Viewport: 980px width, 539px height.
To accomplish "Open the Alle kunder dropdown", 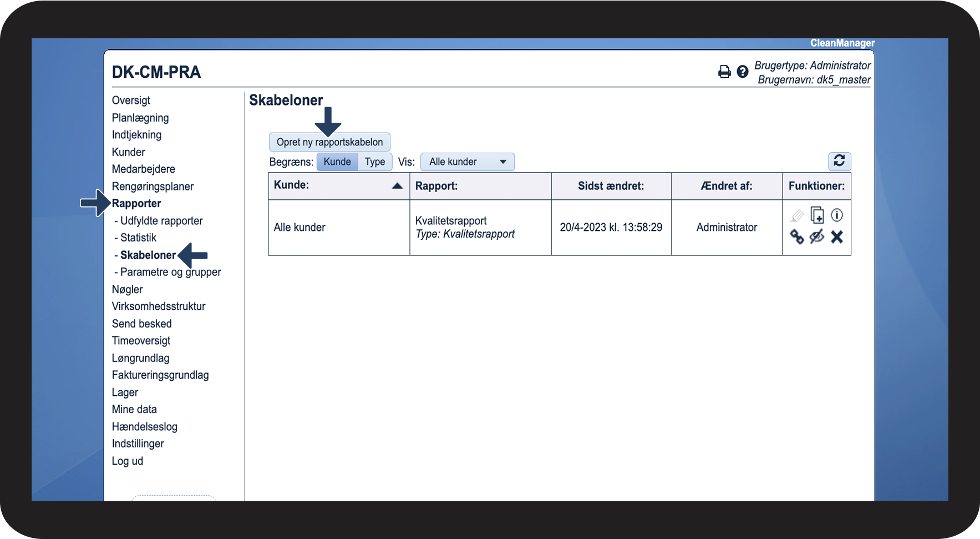I will click(468, 162).
